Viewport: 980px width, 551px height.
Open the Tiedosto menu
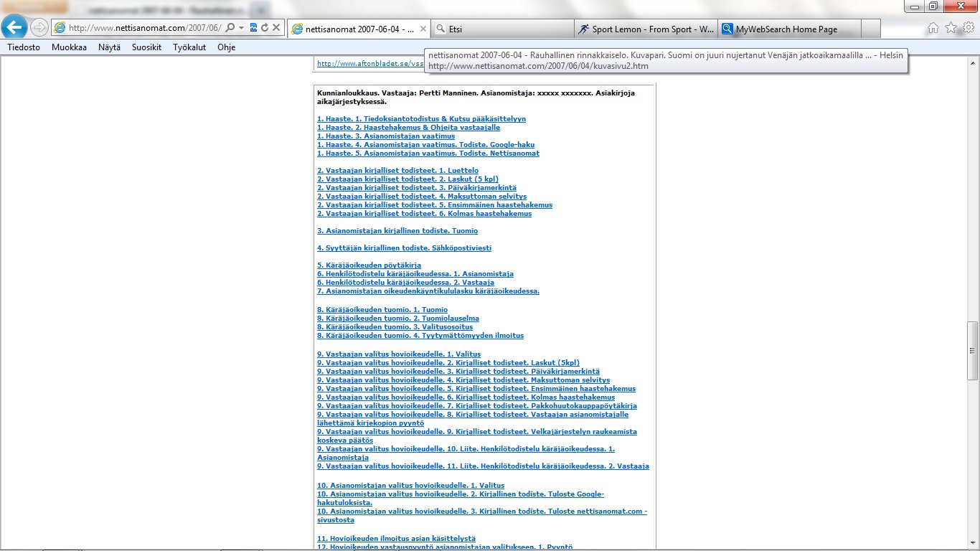coord(24,47)
